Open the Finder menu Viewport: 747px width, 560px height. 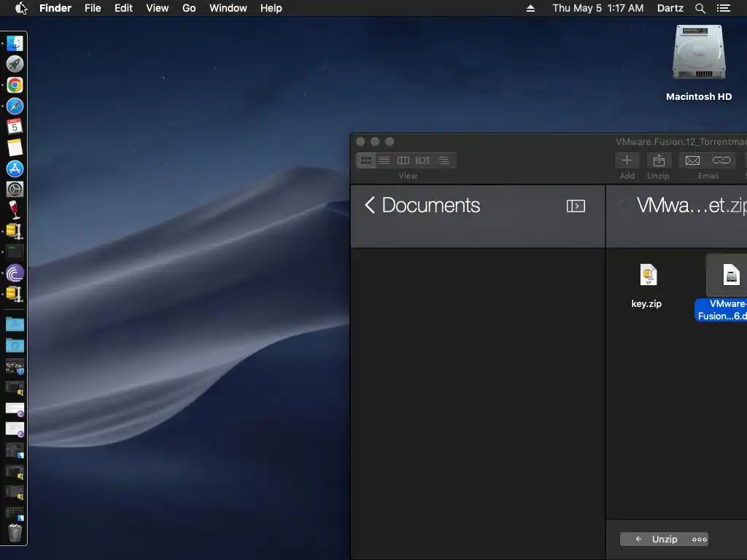(55, 8)
